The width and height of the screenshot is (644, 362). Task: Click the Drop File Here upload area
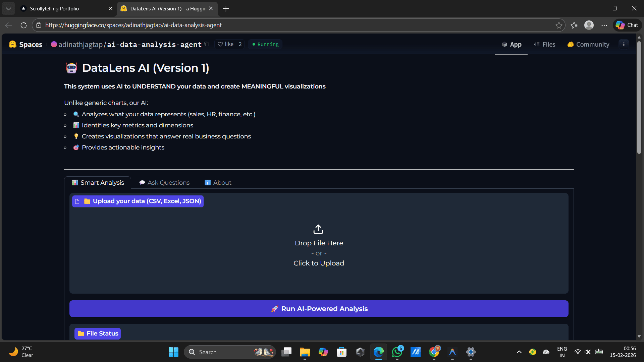click(x=319, y=243)
